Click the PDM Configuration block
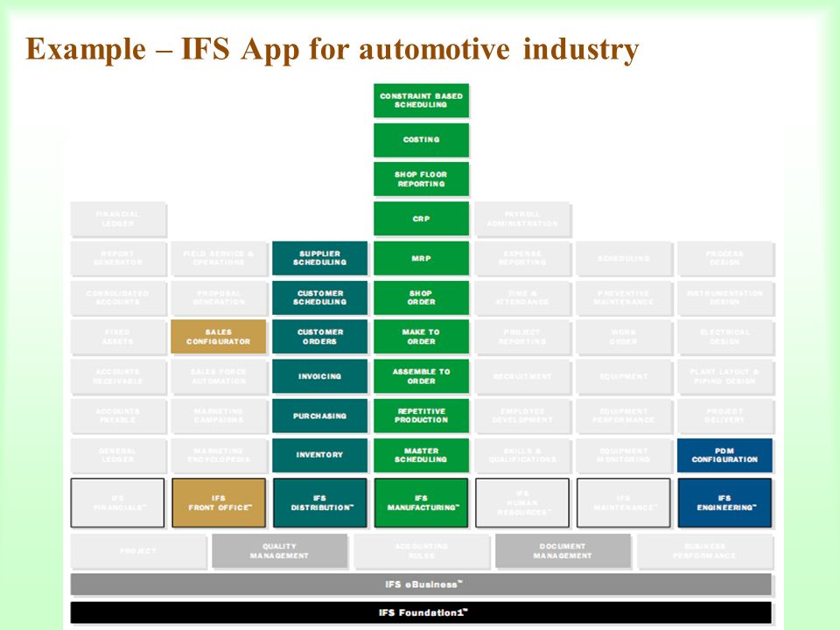 724,455
